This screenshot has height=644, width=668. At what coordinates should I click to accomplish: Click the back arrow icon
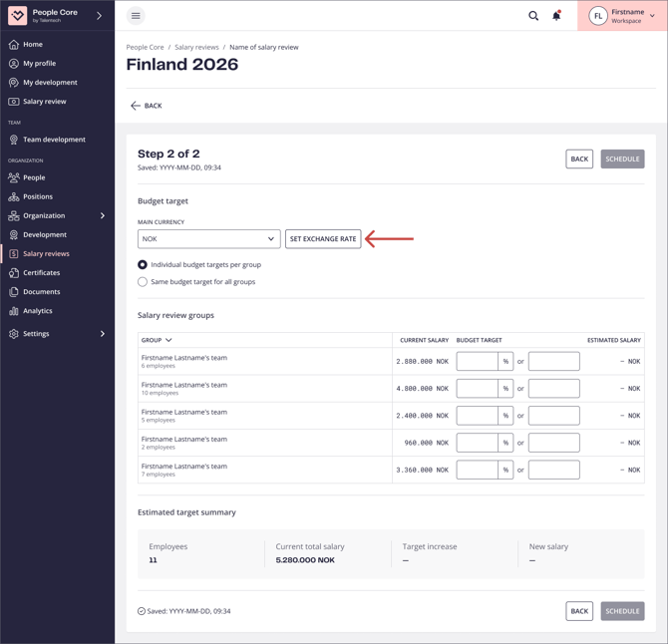click(136, 106)
